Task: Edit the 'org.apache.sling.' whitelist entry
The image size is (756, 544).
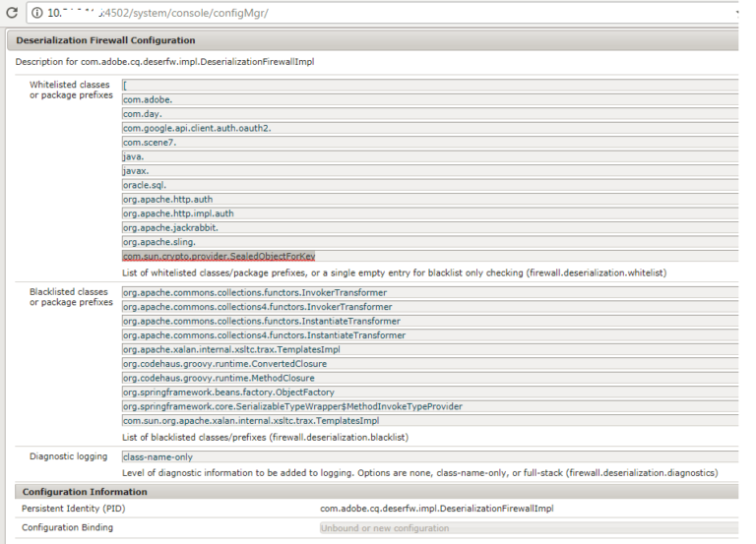Action: [430, 242]
